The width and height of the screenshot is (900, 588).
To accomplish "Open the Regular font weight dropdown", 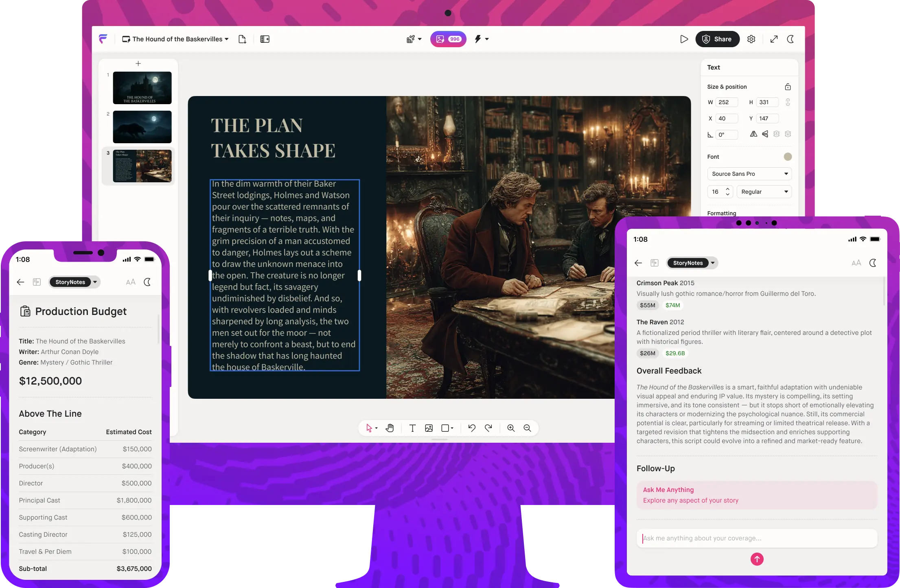I will coord(764,192).
